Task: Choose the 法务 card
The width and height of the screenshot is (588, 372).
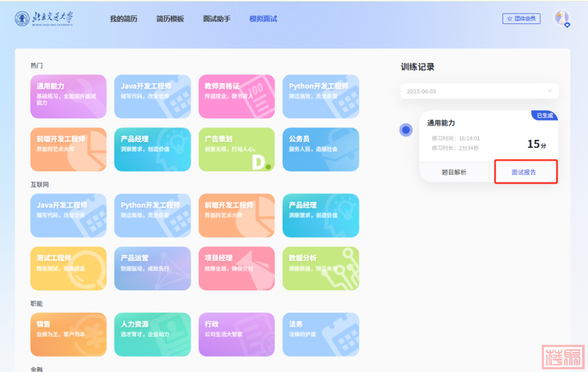Action: (320, 334)
